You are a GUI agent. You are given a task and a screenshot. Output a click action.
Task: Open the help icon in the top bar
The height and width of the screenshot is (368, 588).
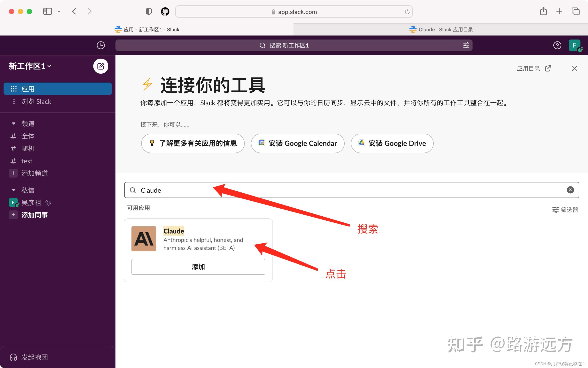(557, 45)
